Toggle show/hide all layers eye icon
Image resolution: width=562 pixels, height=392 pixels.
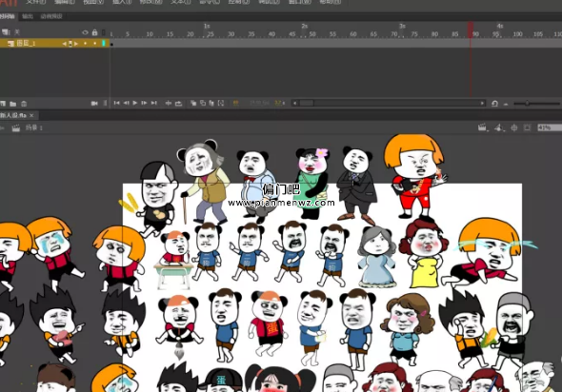pyautogui.click(x=85, y=32)
